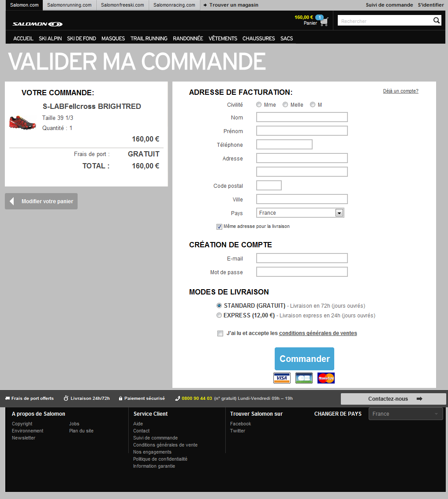Click the Prénom input field
The image size is (448, 499).
[302, 131]
